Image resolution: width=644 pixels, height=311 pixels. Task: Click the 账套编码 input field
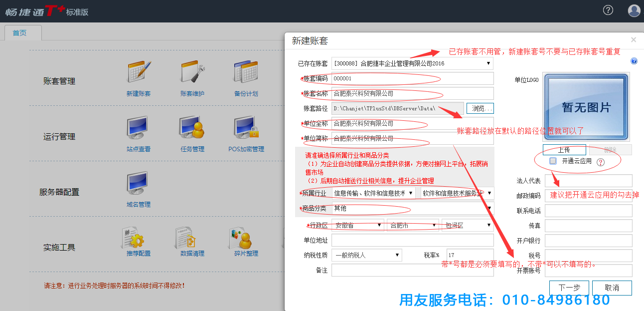click(413, 78)
